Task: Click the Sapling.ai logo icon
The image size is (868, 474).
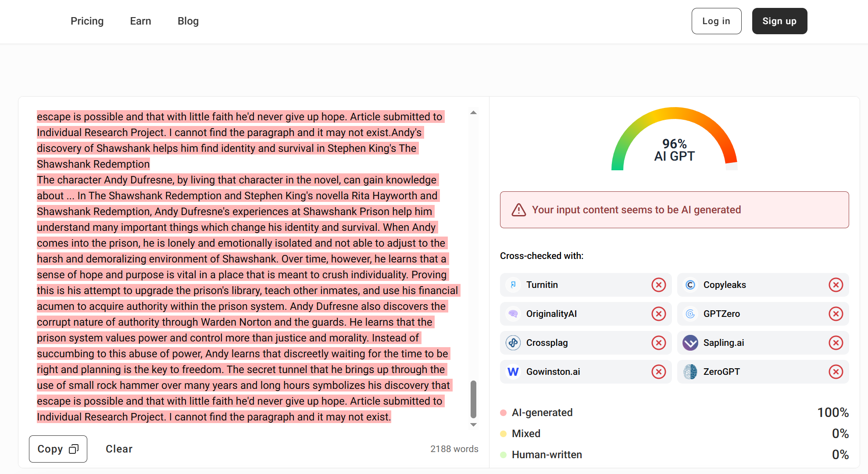Action: (690, 343)
